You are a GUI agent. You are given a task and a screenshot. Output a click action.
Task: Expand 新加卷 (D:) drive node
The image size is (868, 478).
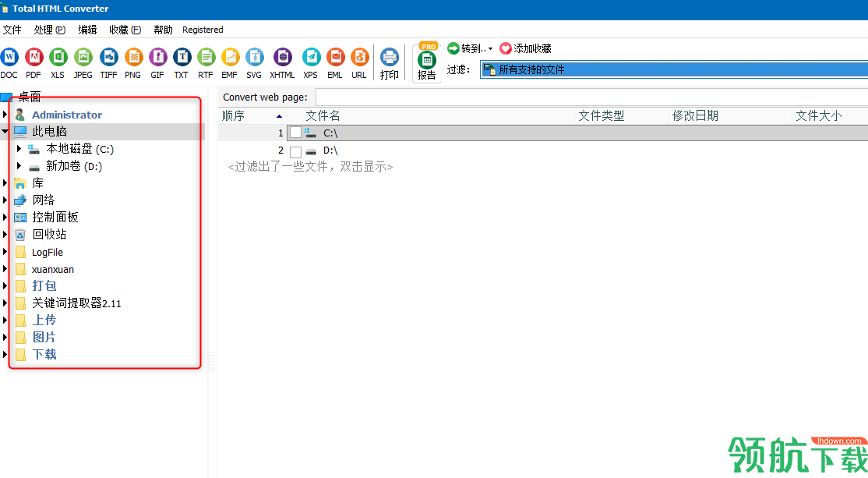[x=19, y=165]
